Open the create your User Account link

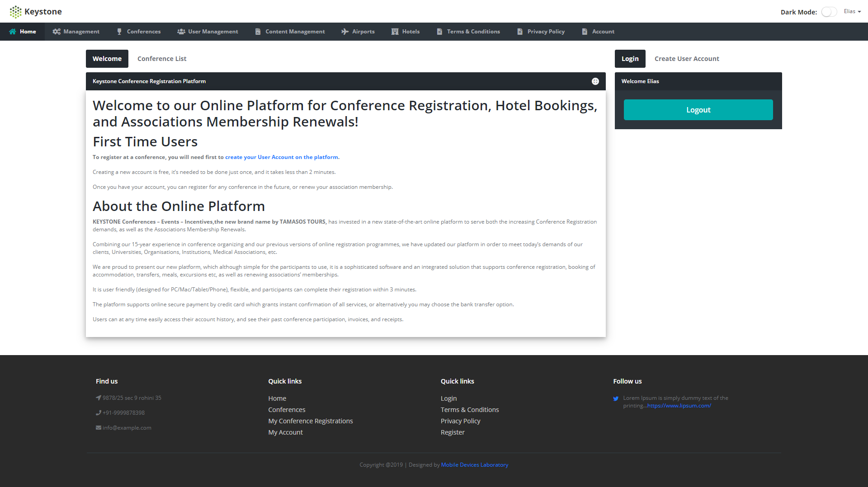click(281, 157)
